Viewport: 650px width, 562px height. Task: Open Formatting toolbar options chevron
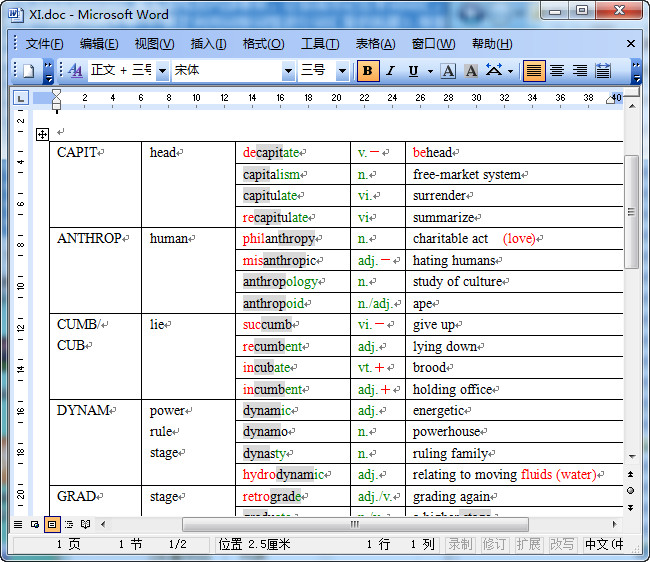pyautogui.click(x=636, y=71)
